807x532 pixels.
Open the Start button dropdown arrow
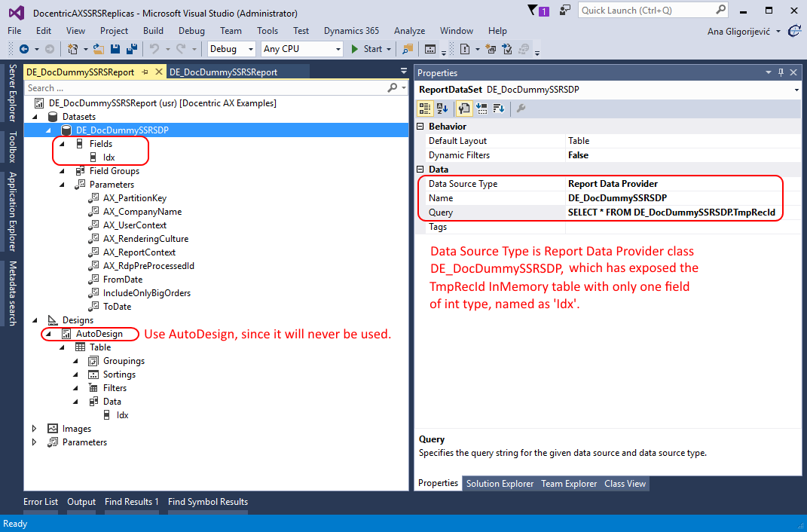click(x=389, y=49)
